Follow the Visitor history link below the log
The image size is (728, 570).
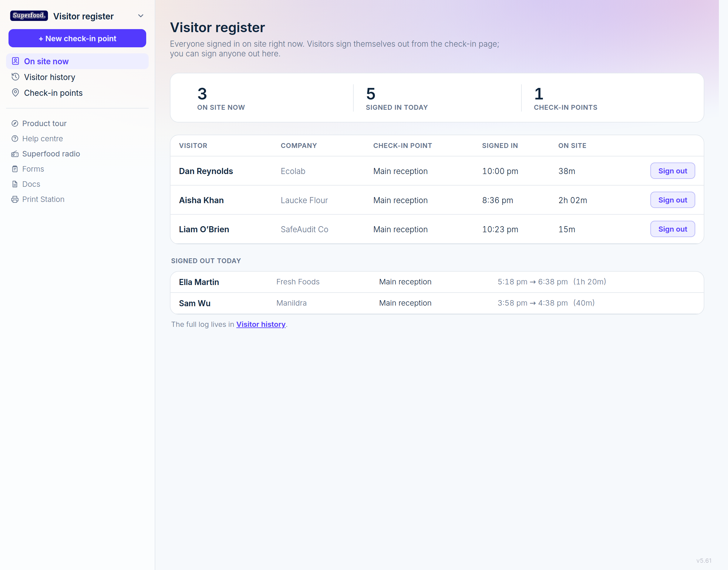click(x=261, y=324)
